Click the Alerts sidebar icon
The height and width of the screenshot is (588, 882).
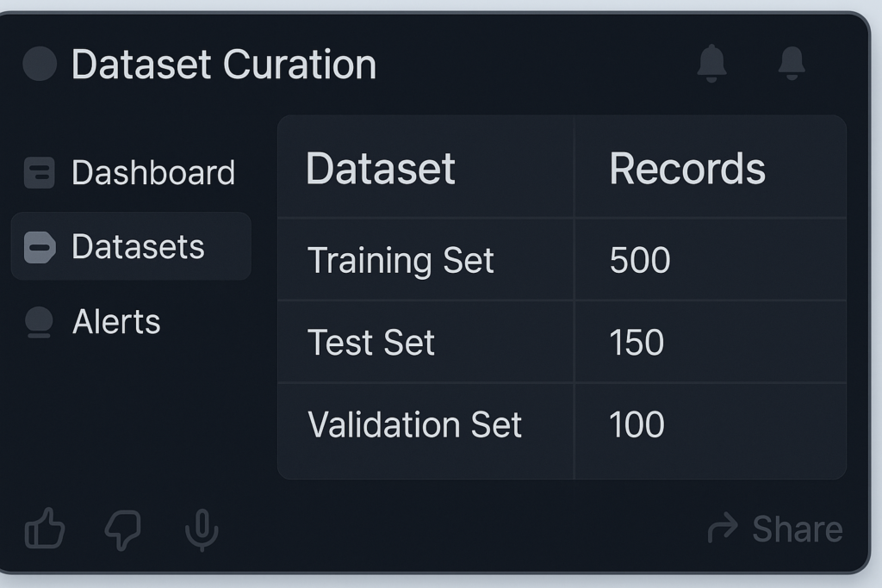(x=40, y=322)
